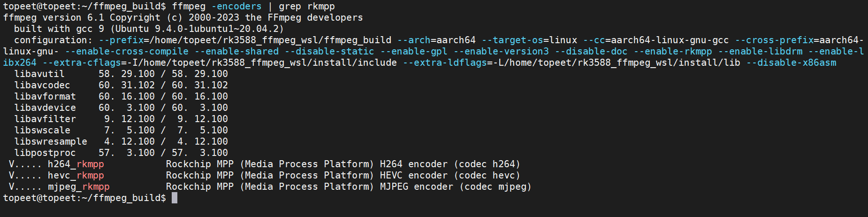Click the terminal cursor block at prompt
Viewport: 868px width, 217px height.
click(x=175, y=198)
